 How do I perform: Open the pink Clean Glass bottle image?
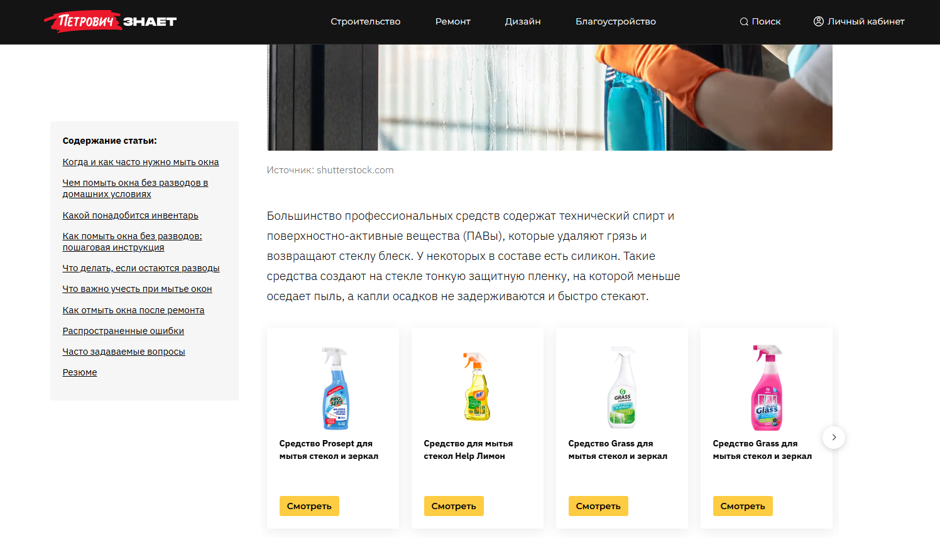(x=767, y=387)
